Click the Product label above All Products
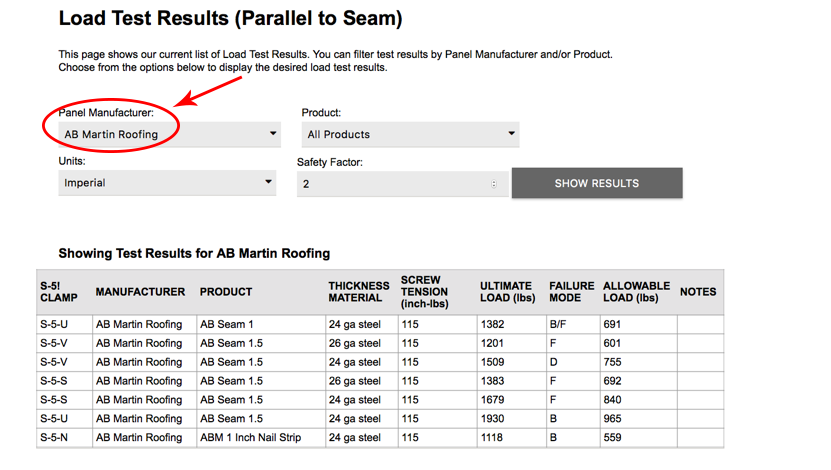The image size is (831, 470). [321, 112]
